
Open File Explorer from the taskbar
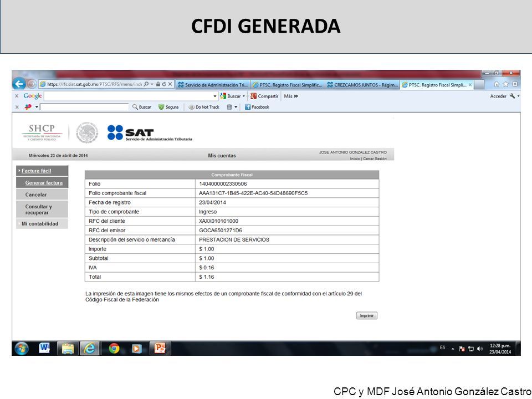point(67,348)
